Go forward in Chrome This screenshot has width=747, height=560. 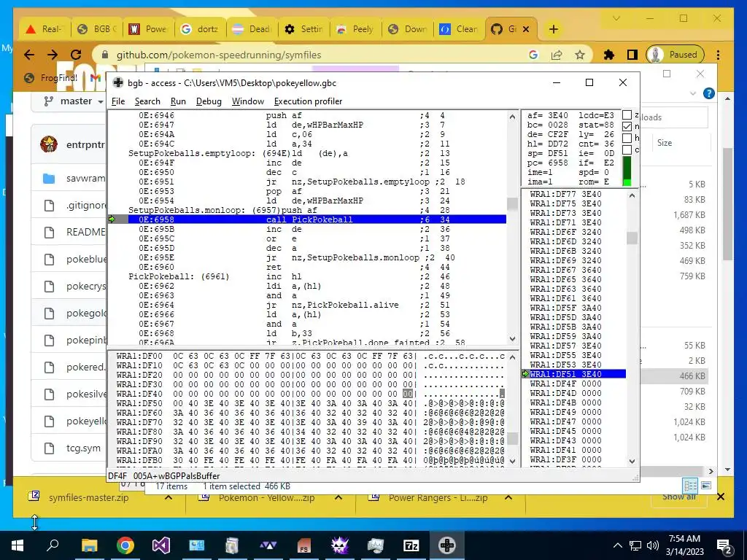click(53, 55)
